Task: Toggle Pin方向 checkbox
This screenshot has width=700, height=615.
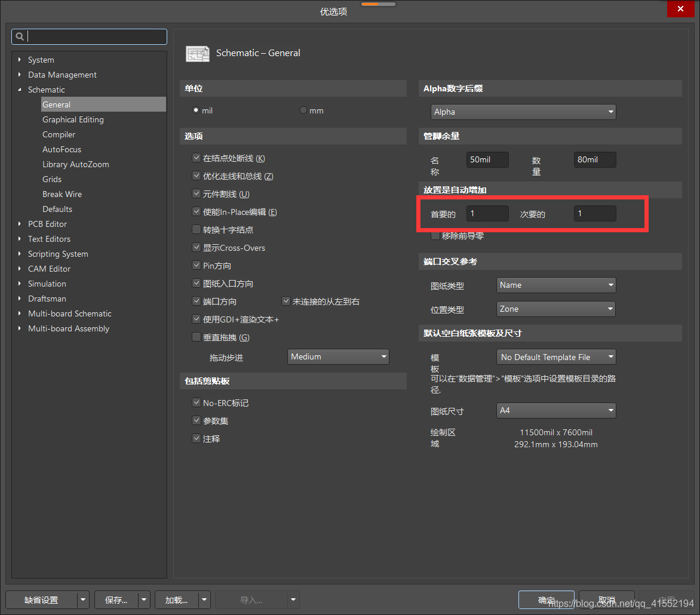Action: pyautogui.click(x=196, y=265)
